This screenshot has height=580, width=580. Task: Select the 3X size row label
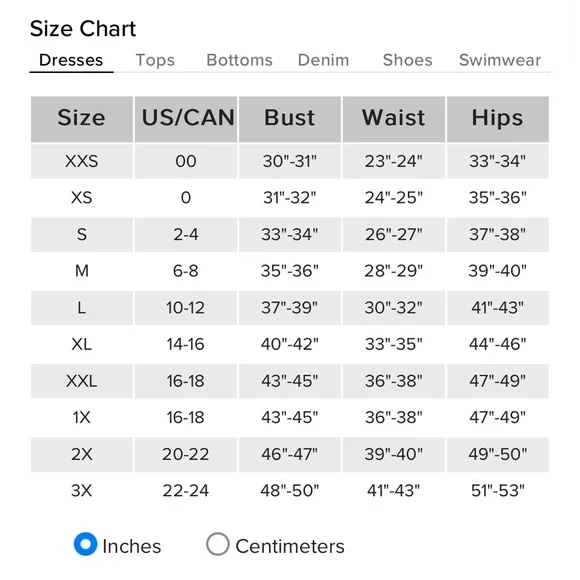[x=82, y=491]
